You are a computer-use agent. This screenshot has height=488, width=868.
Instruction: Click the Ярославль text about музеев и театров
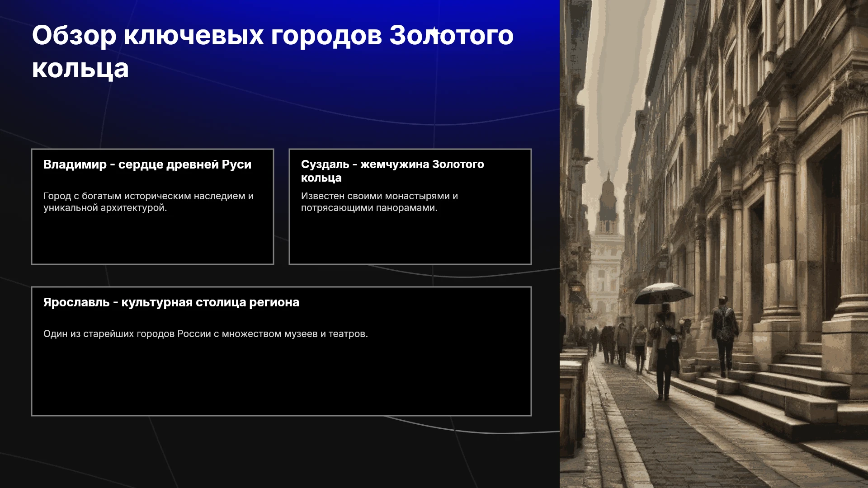pyautogui.click(x=206, y=334)
